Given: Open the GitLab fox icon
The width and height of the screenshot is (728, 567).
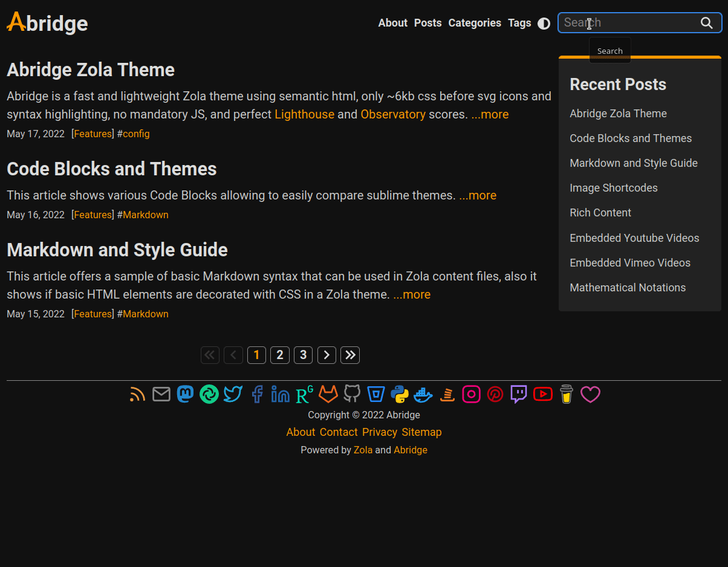Looking at the screenshot, I should tap(328, 395).
